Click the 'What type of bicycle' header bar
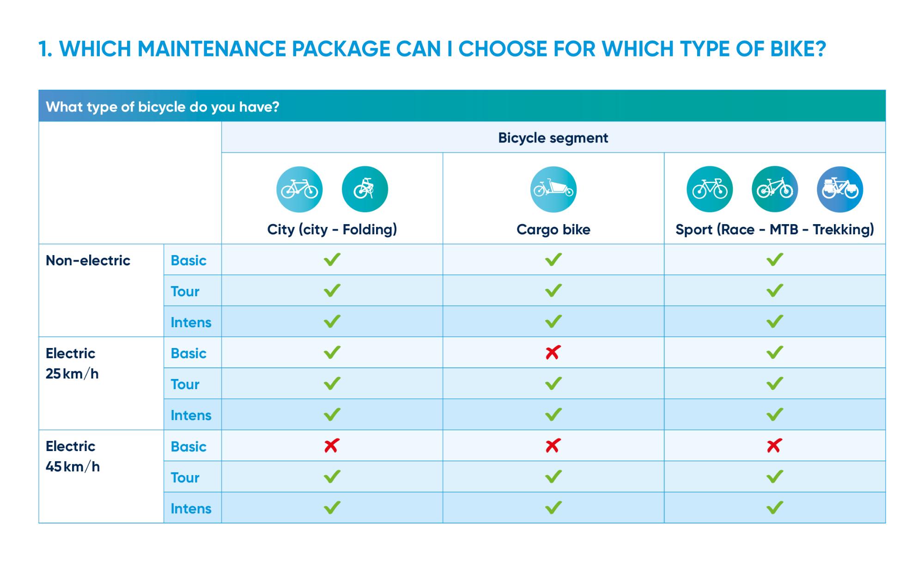Viewport: 924px width, 568px height. (x=163, y=107)
